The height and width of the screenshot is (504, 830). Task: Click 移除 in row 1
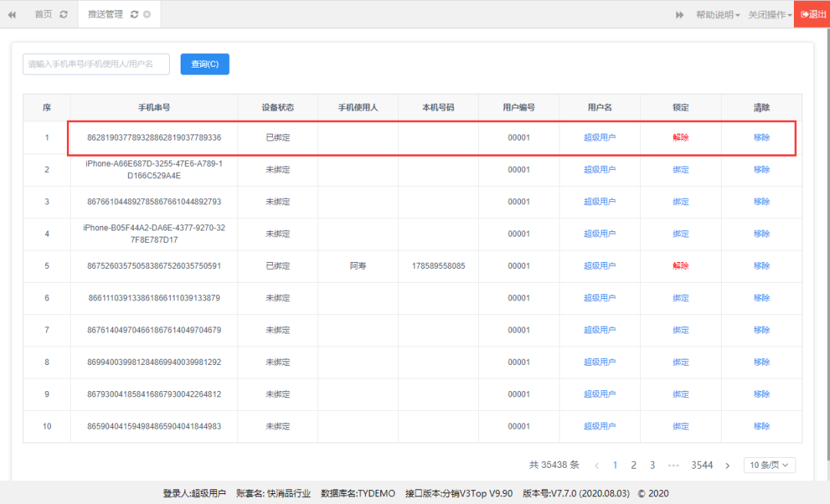(x=762, y=138)
